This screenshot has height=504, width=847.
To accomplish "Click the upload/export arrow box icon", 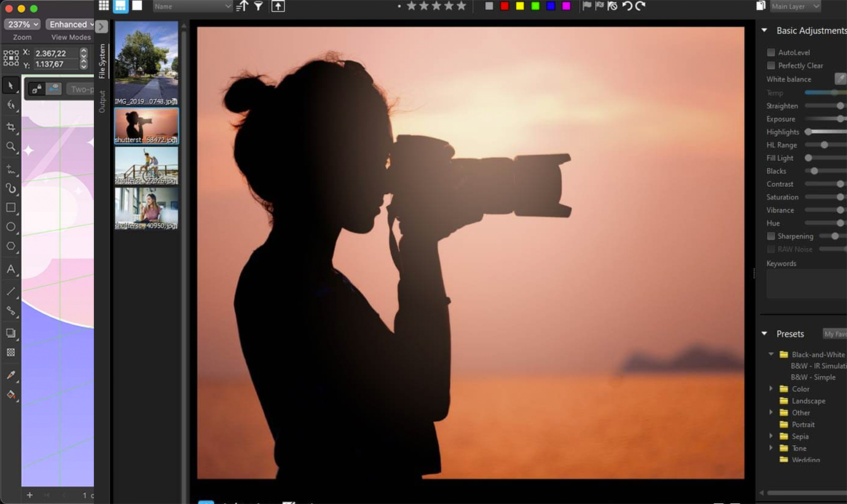I will [278, 6].
